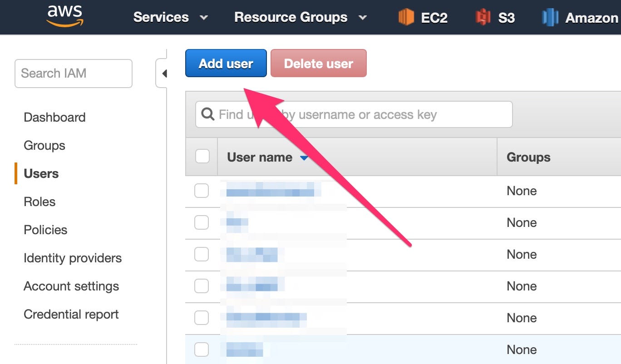Open Credential report in the sidebar
The height and width of the screenshot is (364, 621).
tap(71, 314)
